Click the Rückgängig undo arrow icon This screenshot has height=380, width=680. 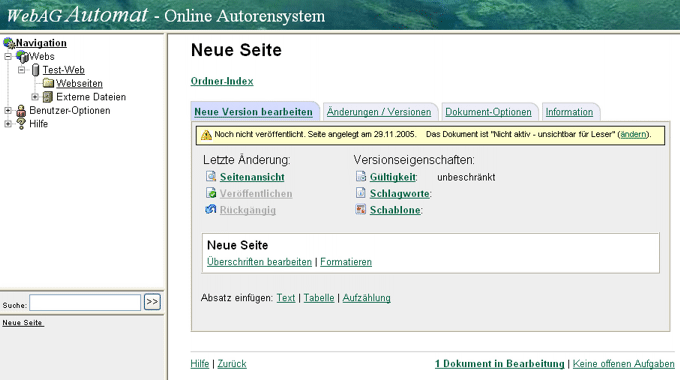click(210, 209)
